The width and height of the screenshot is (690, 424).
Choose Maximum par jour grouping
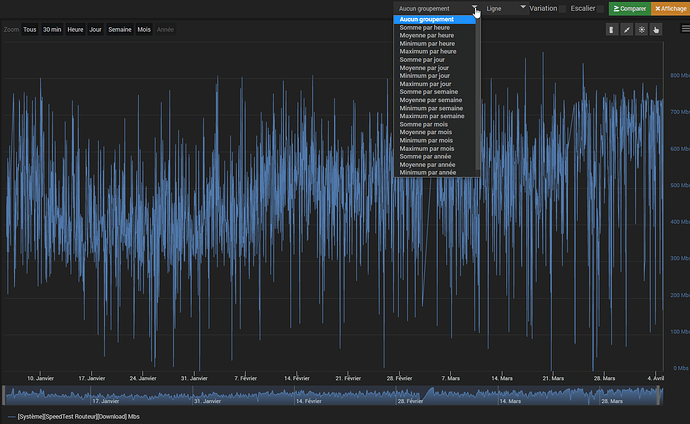[x=425, y=84]
